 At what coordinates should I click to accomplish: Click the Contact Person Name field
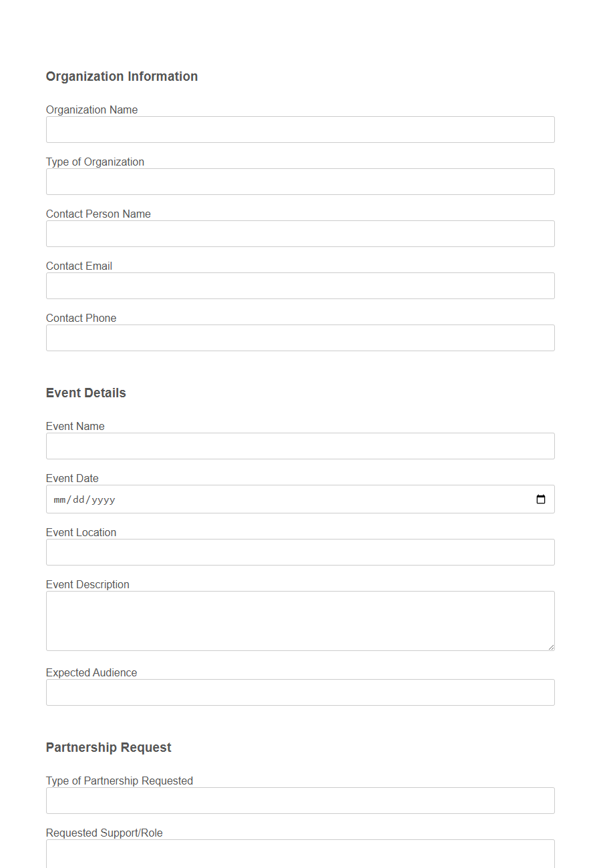tap(300, 234)
